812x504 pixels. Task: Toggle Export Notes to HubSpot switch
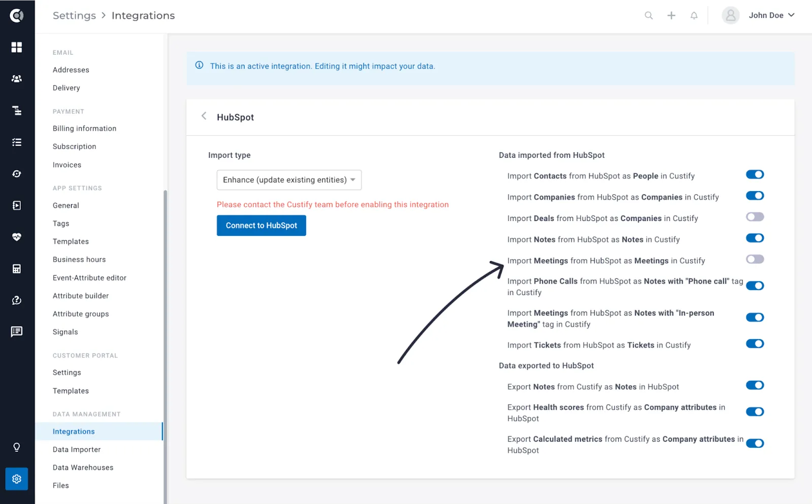[x=755, y=385]
